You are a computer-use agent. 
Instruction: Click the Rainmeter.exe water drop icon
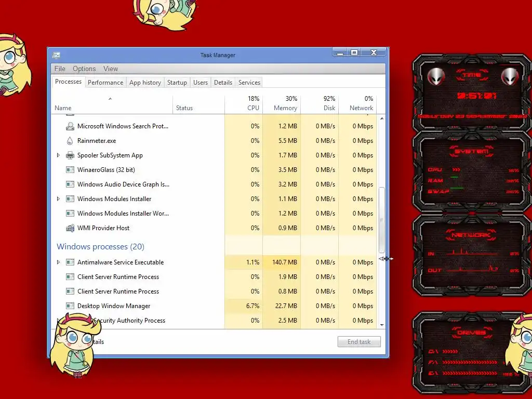[70, 141]
